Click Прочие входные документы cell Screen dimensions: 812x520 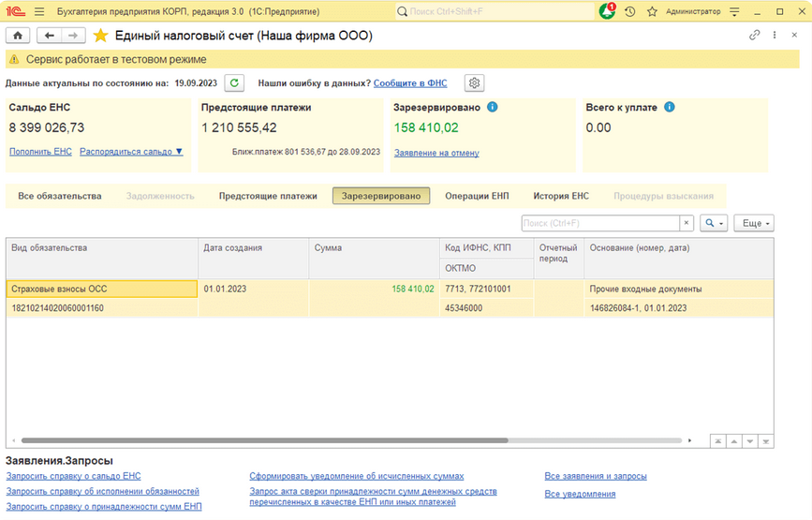(679, 289)
